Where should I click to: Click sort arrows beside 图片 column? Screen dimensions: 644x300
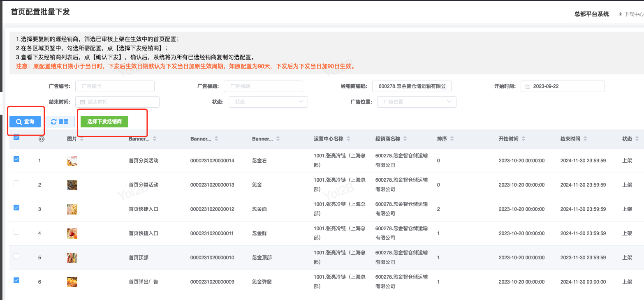82,139
